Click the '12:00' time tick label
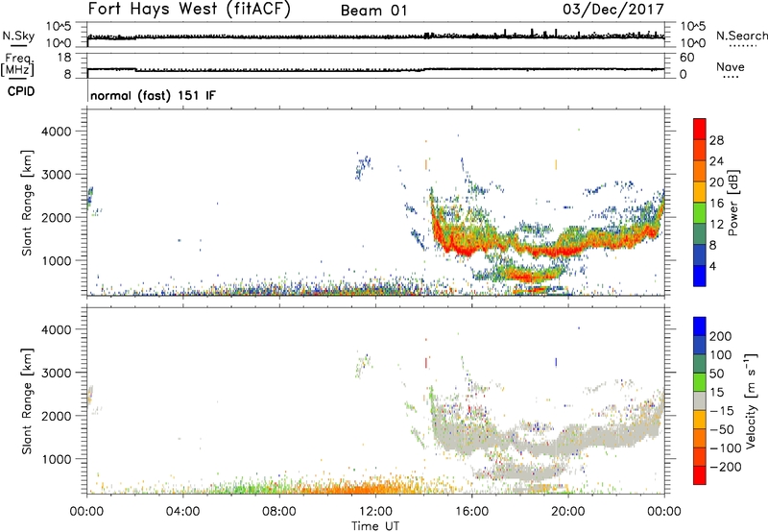 pos(375,512)
